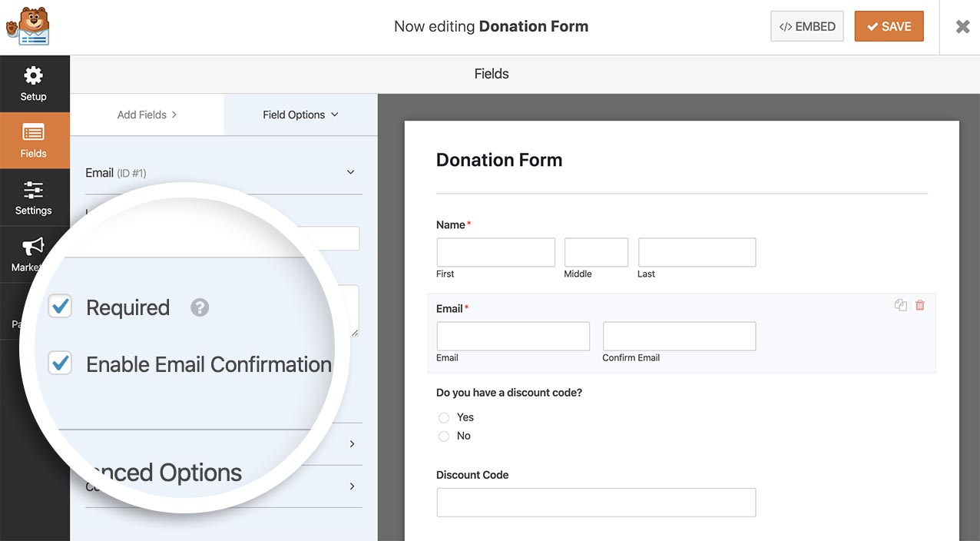This screenshot has height=541, width=980.
Task: Collapse the Email field options chevron
Action: pos(351,172)
